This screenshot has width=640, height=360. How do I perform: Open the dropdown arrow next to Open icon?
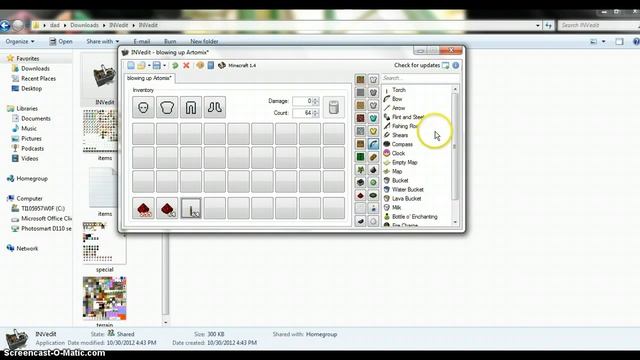point(149,66)
